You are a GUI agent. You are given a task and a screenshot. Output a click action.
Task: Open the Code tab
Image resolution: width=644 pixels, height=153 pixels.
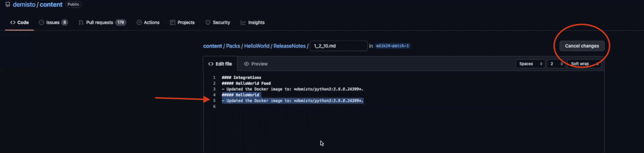click(x=19, y=23)
